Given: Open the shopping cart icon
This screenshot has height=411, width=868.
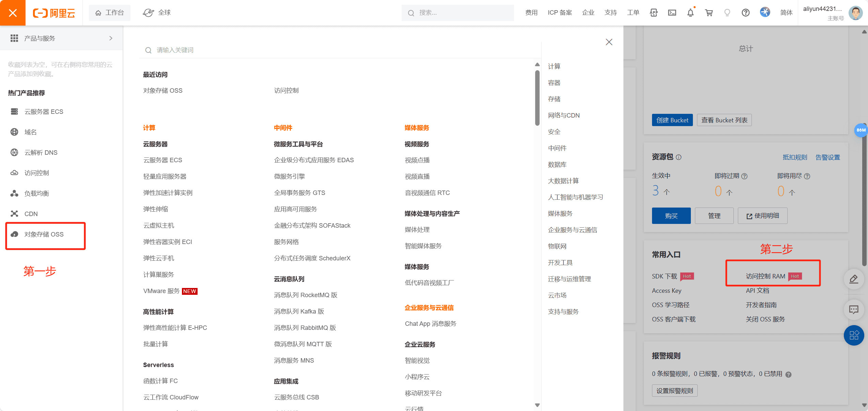Looking at the screenshot, I should click(709, 13).
